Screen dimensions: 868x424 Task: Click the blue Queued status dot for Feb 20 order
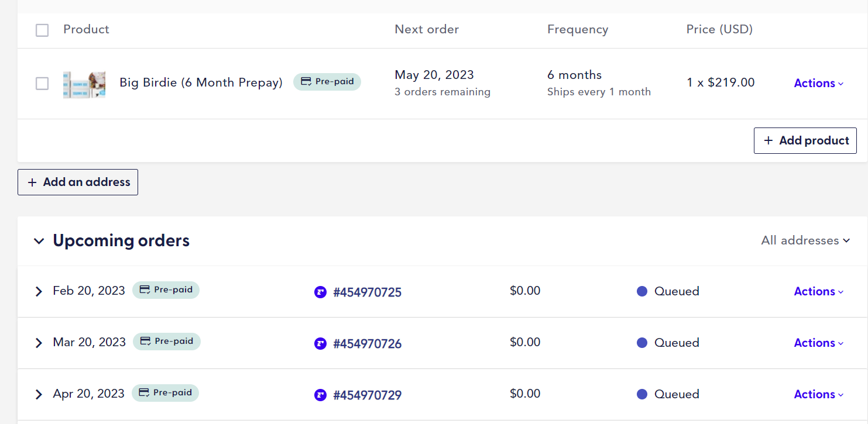[x=642, y=291]
